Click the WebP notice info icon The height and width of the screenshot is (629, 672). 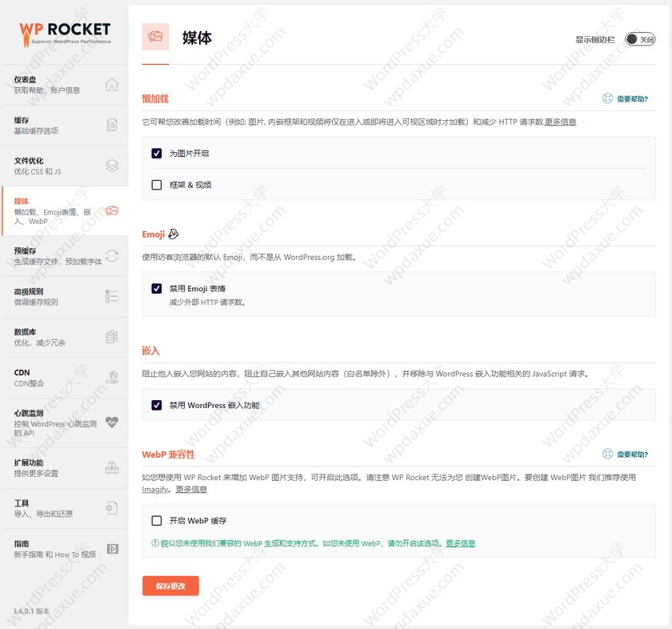click(155, 543)
